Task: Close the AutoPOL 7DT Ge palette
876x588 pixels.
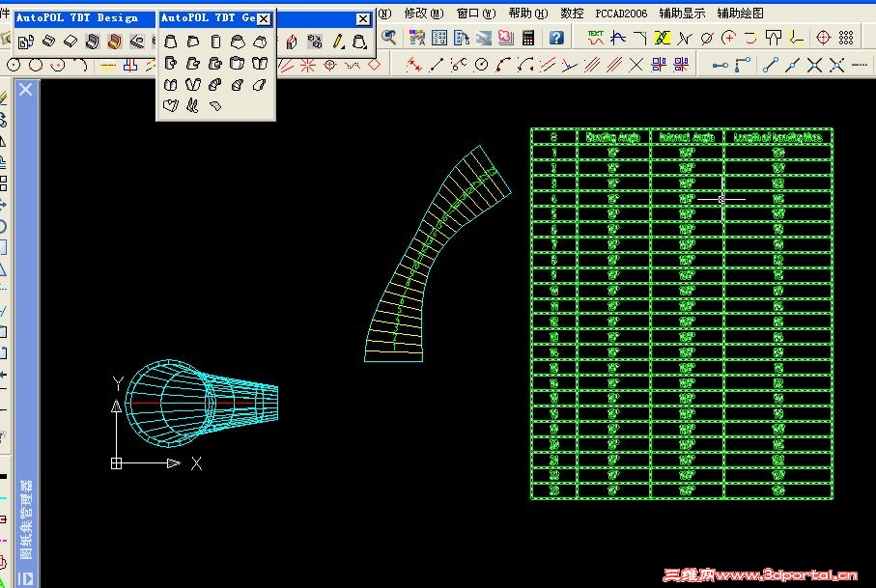Action: click(x=264, y=19)
